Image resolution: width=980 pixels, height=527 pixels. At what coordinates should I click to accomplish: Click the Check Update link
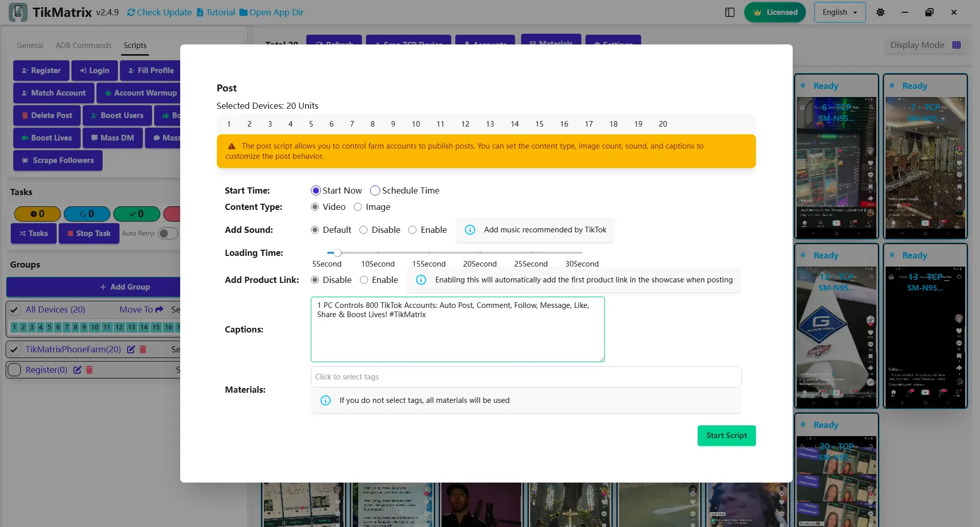(159, 12)
